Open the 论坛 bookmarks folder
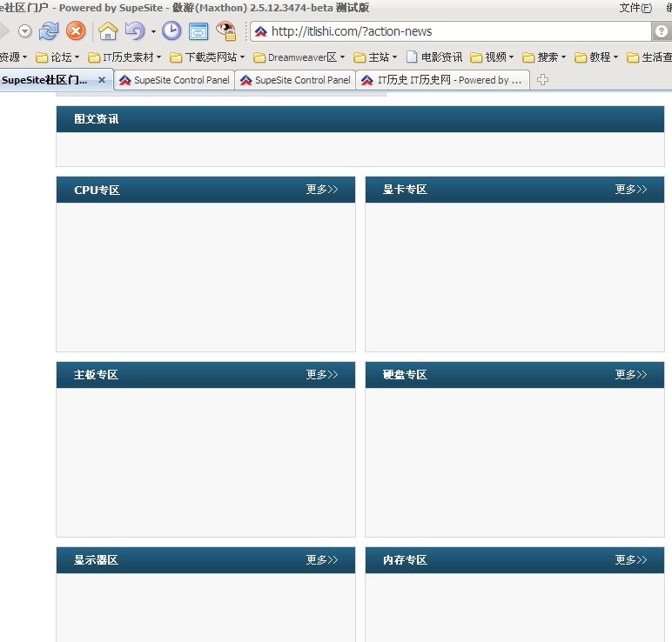 [x=57, y=57]
